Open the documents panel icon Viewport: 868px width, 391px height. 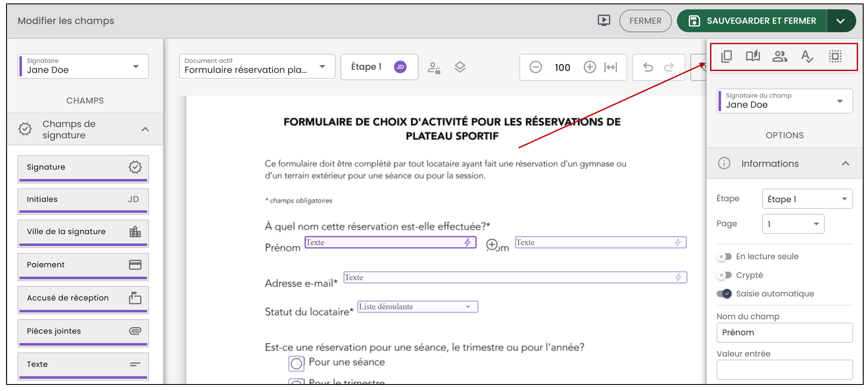pyautogui.click(x=727, y=56)
